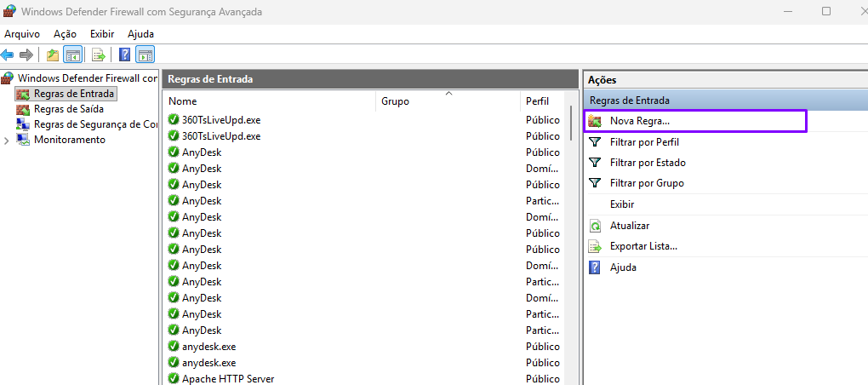The width and height of the screenshot is (868, 385).
Task: Click the Export List icon in toolbar
Action: click(x=99, y=55)
